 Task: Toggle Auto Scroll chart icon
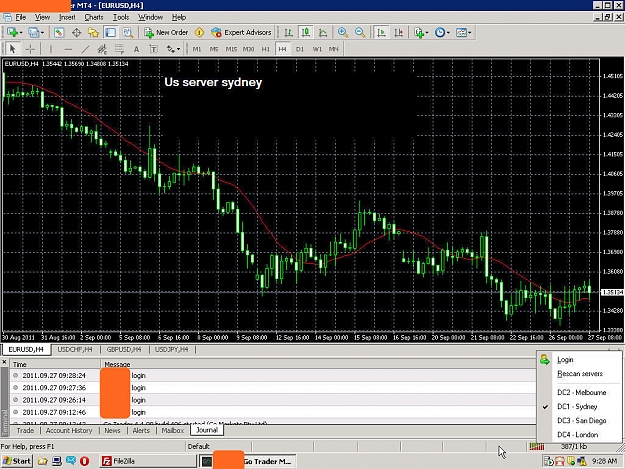point(381,33)
